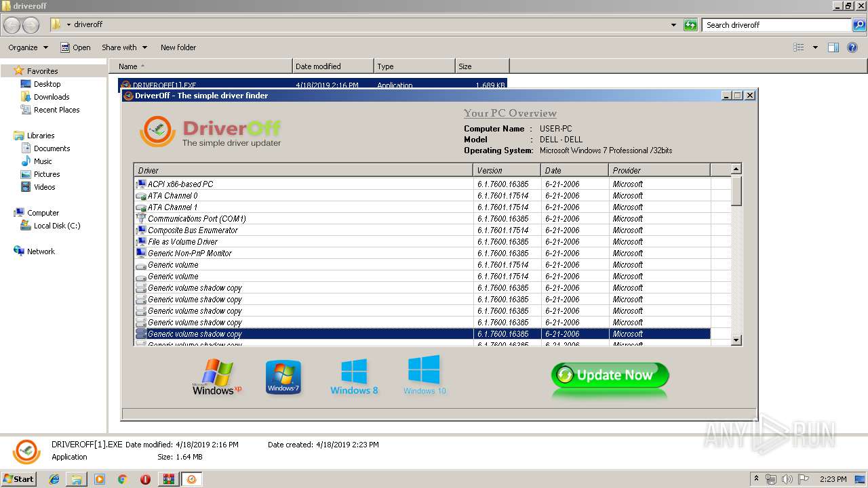Open Desktop in navigation pane

click(47, 84)
